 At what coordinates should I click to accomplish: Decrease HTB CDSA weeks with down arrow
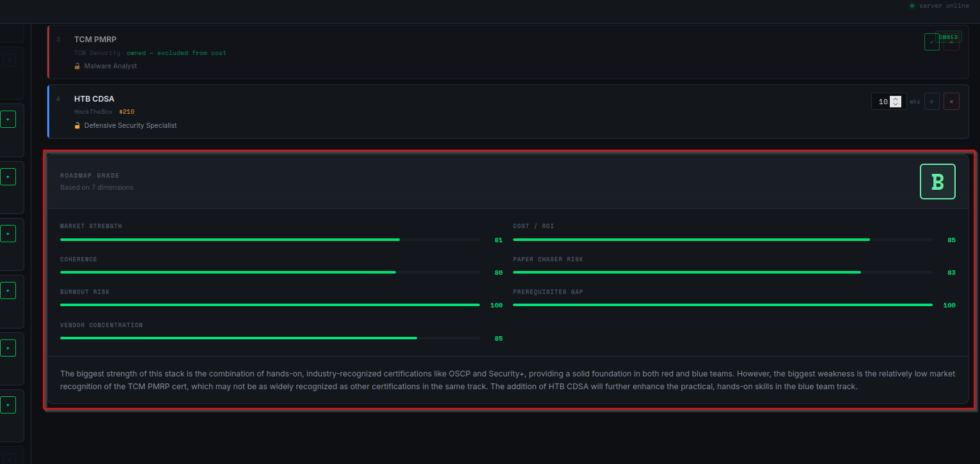[x=896, y=105]
